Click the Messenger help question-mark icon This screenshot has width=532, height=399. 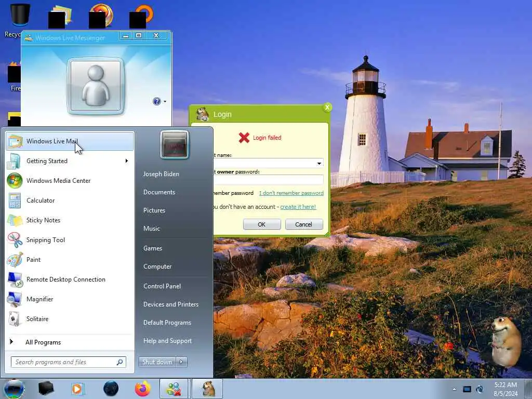[x=157, y=101]
